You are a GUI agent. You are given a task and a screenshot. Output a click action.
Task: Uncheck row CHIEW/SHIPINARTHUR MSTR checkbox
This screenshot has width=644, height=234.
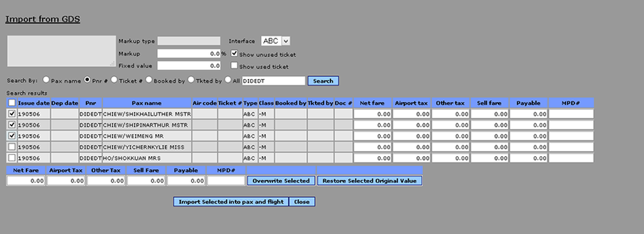pyautogui.click(x=12, y=125)
